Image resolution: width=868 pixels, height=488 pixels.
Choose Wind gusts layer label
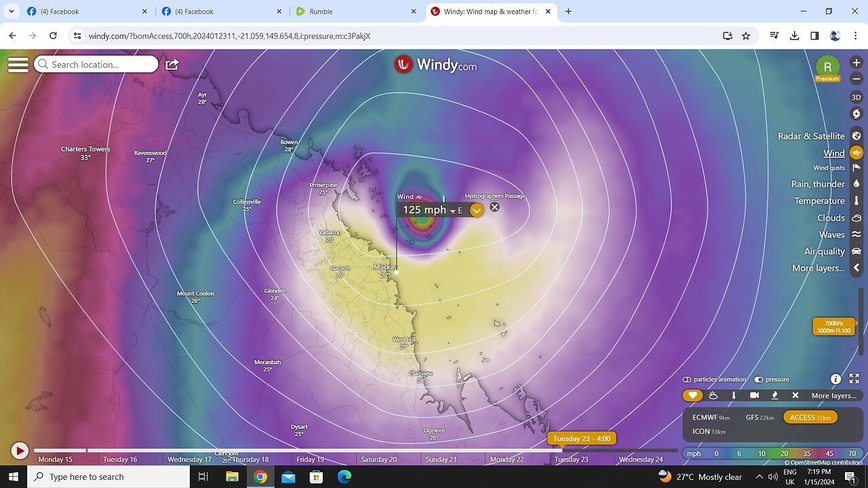pos(829,167)
